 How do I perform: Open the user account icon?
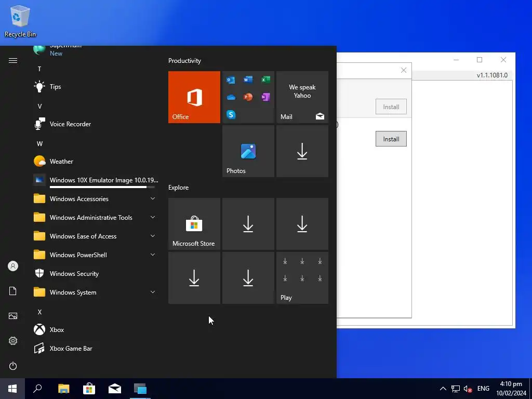tap(13, 266)
